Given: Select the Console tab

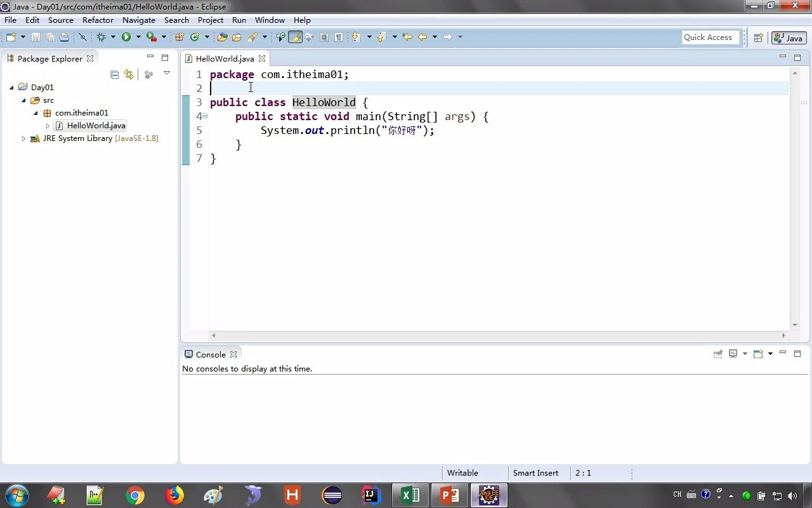Looking at the screenshot, I should [211, 354].
